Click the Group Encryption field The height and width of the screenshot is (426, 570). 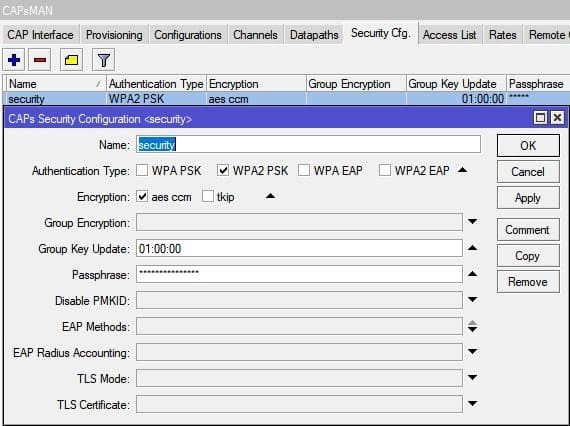click(x=299, y=222)
